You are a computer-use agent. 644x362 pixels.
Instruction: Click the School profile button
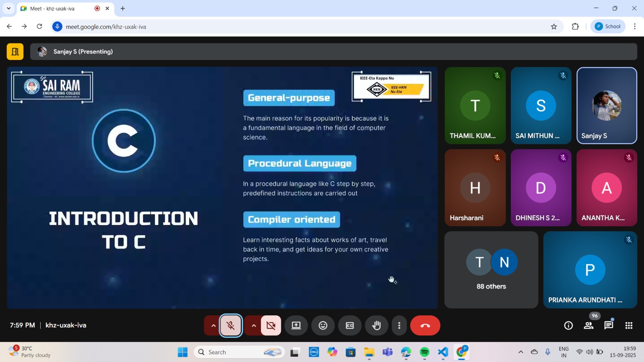click(x=608, y=27)
